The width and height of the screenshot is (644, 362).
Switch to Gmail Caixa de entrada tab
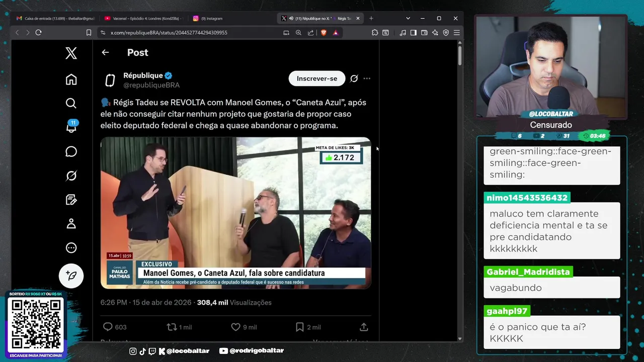coord(55,18)
